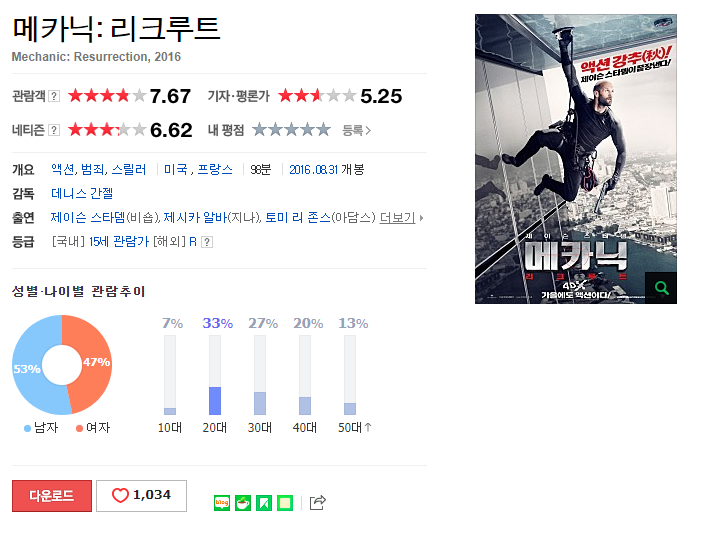
Task: Click the green bookmark share icon
Action: (x=264, y=503)
